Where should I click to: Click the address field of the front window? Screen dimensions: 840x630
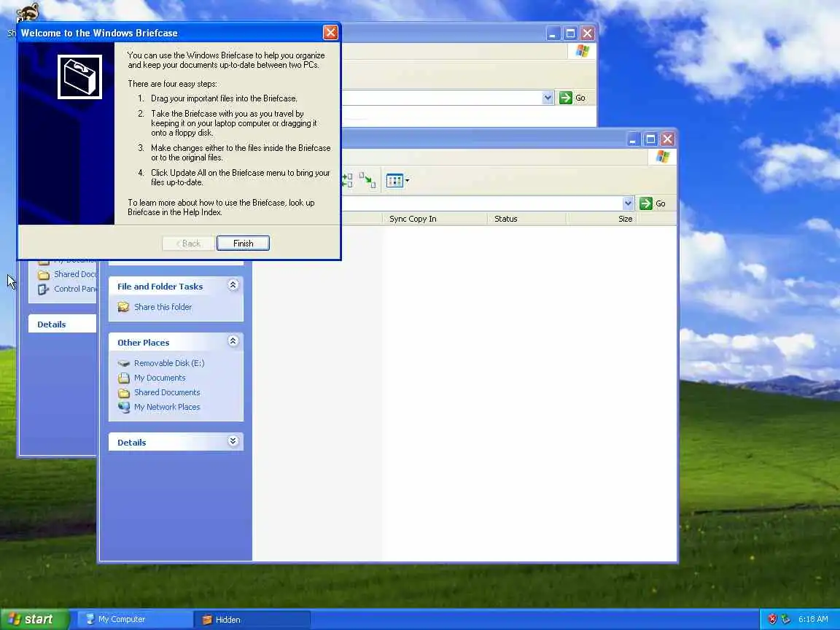pos(482,203)
